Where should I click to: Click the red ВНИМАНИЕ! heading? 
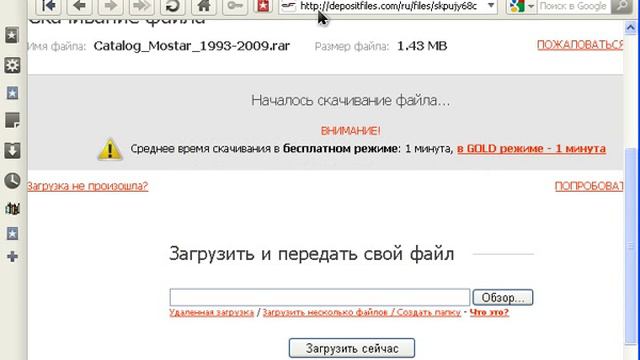[x=350, y=131]
